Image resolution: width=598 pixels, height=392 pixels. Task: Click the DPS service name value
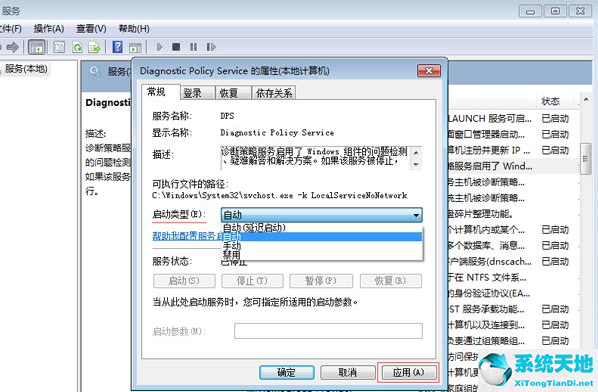227,116
